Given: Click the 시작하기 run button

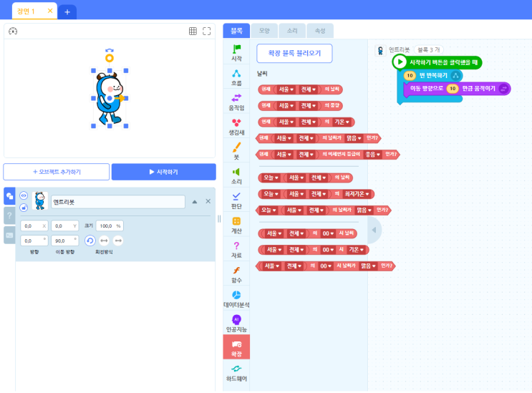Looking at the screenshot, I should pos(164,172).
